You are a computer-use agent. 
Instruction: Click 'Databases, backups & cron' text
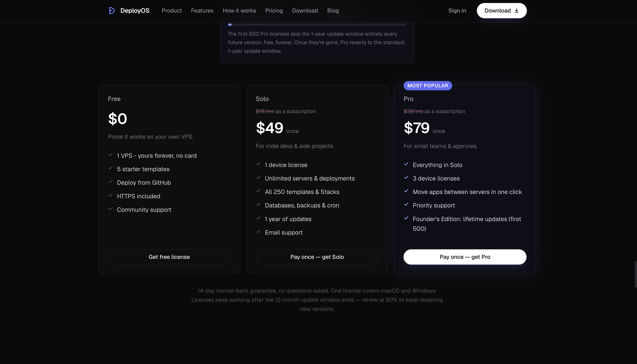point(302,205)
